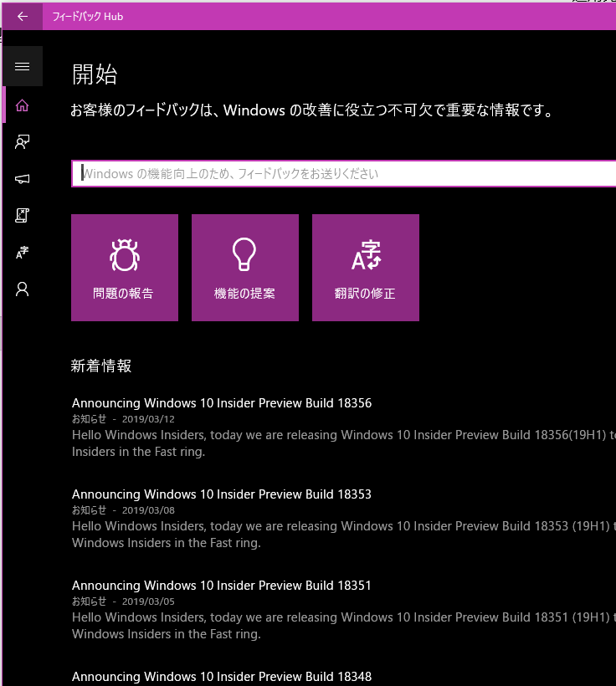Viewport: 616px width, 686px height.
Task: Click Build 18356(19H1) description text
Action: (x=344, y=443)
